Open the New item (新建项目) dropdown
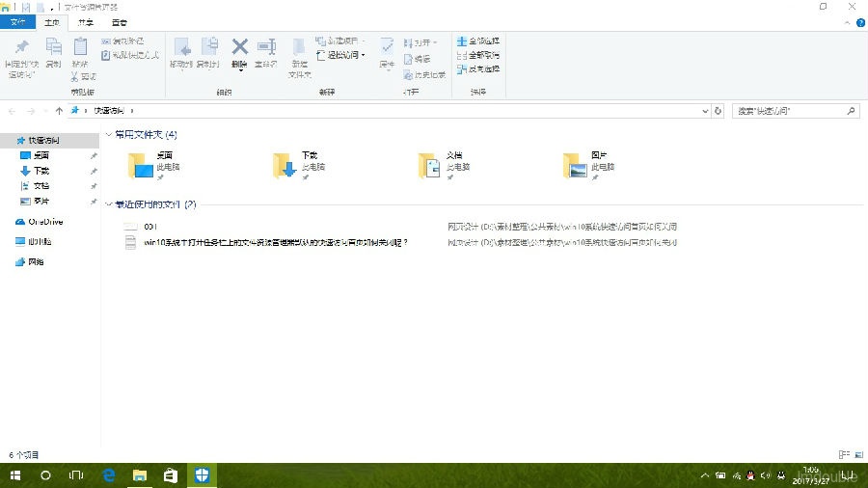This screenshot has height=488, width=868. click(341, 41)
